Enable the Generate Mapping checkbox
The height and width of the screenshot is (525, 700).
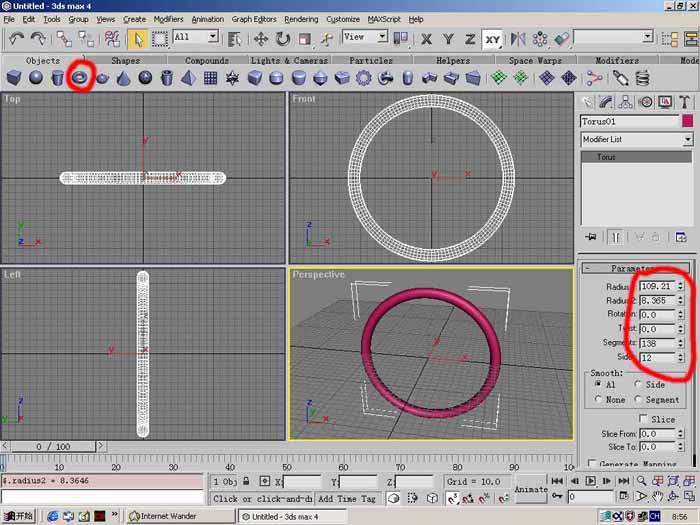pyautogui.click(x=592, y=463)
